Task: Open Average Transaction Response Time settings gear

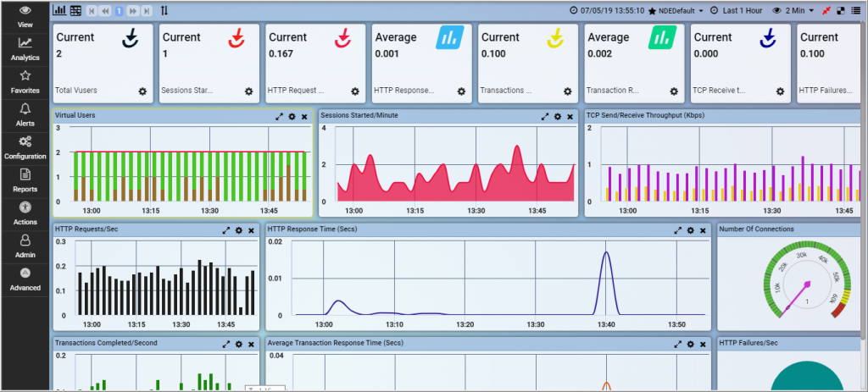Action: tap(691, 344)
